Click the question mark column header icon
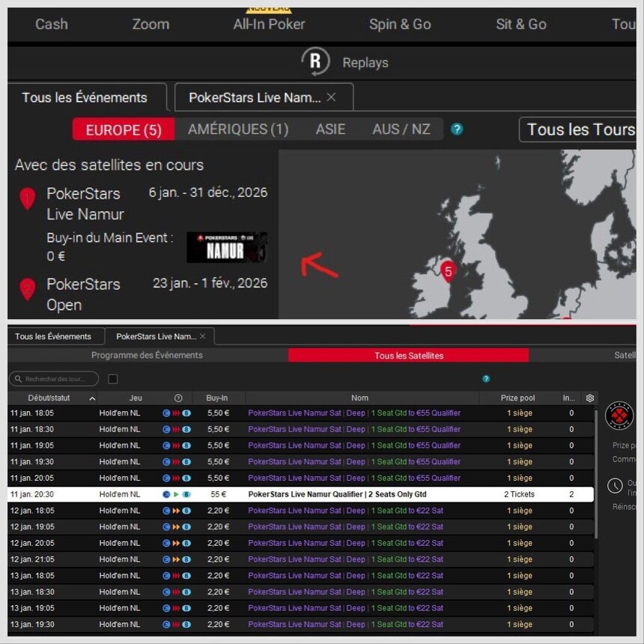Screen dimensions: 644x644 coord(178,398)
